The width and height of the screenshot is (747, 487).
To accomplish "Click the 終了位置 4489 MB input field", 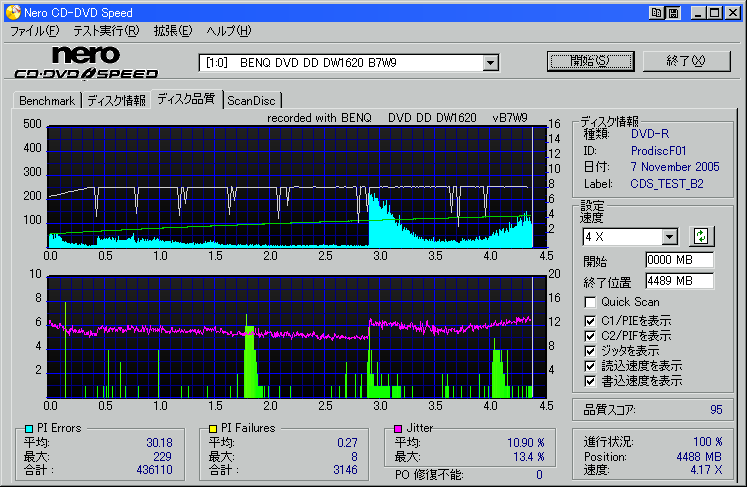I will click(679, 281).
